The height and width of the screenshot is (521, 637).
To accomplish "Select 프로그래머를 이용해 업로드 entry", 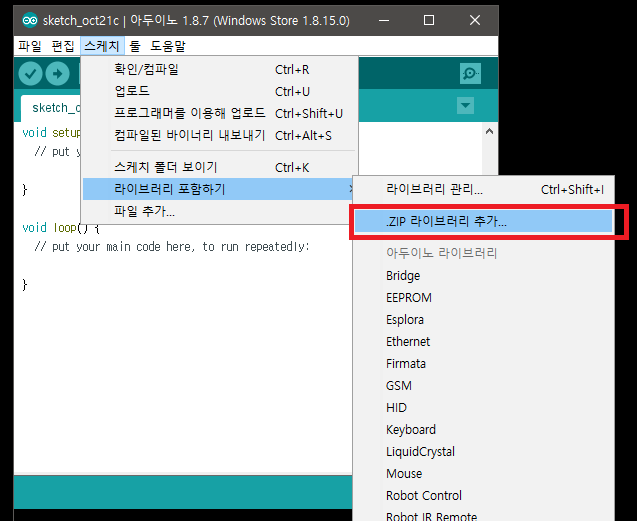I will [x=219, y=113].
